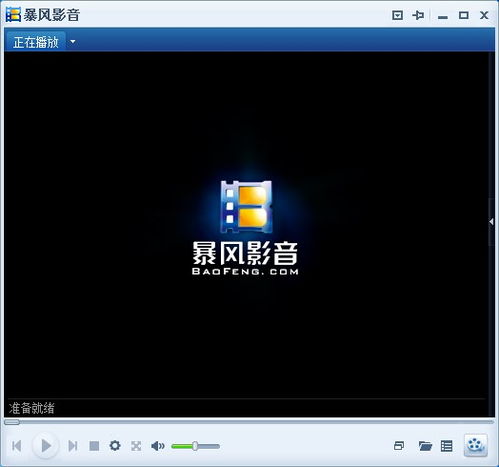Toggle the playlist panel icon
This screenshot has height=467, width=499.
click(x=447, y=446)
